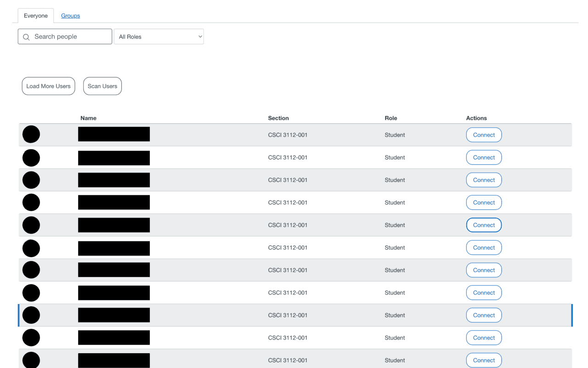The width and height of the screenshot is (588, 368).
Task: Click the avatar in the third user row
Action: pos(31,180)
